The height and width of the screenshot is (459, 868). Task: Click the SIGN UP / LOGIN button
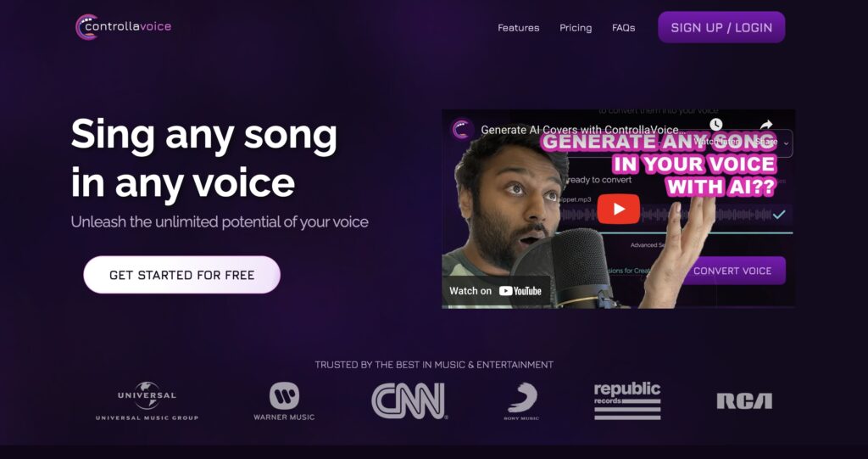[x=721, y=27]
